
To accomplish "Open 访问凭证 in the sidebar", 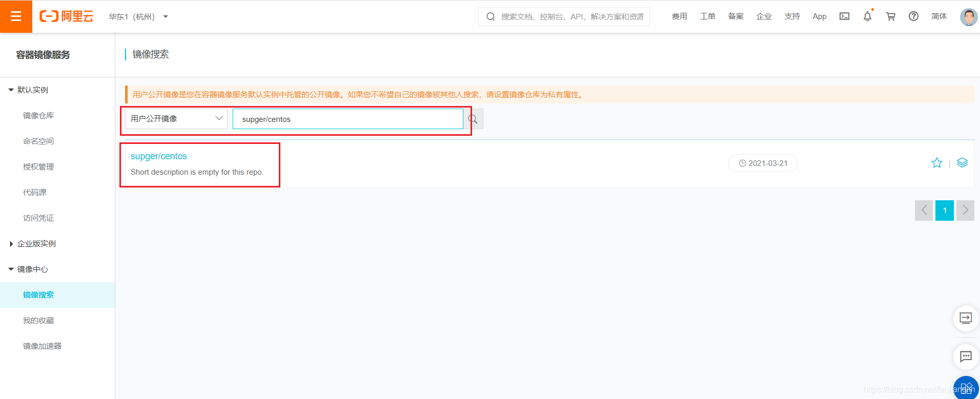I will click(38, 218).
